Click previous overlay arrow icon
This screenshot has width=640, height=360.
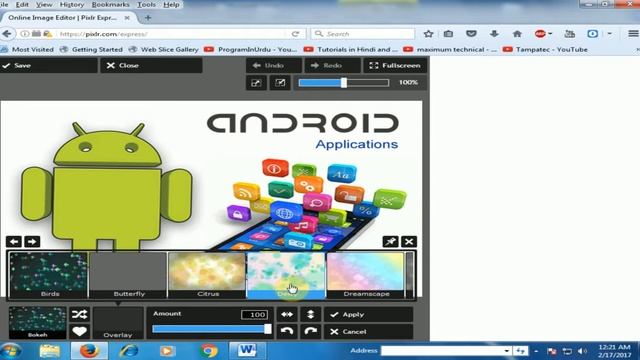point(14,242)
